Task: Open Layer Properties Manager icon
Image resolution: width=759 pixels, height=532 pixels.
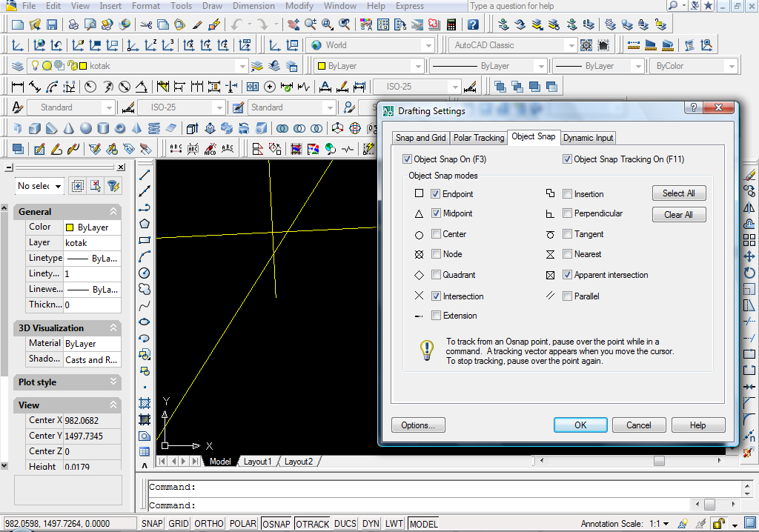Action: (x=18, y=66)
